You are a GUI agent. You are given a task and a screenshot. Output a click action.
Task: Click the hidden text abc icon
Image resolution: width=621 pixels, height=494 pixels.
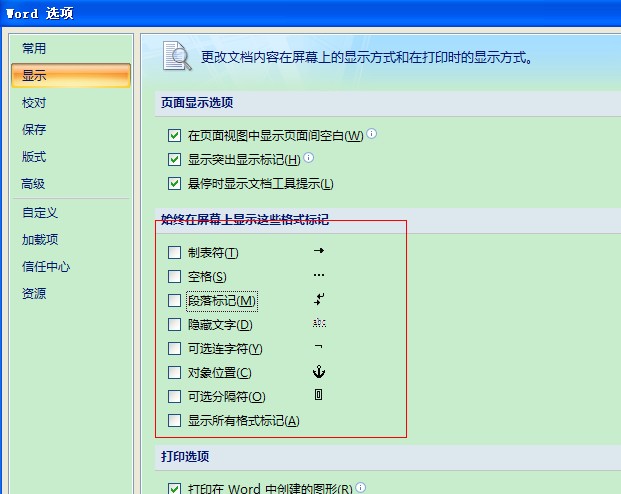319,323
